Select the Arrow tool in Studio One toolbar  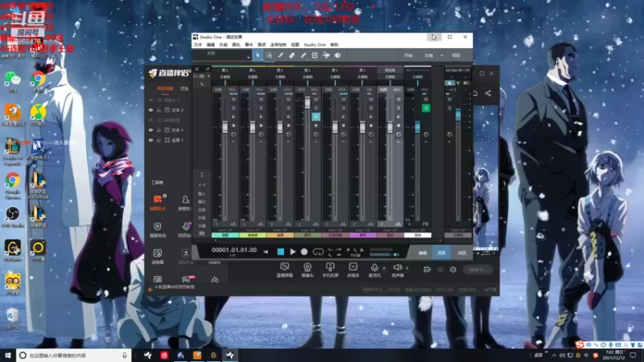[x=258, y=56]
